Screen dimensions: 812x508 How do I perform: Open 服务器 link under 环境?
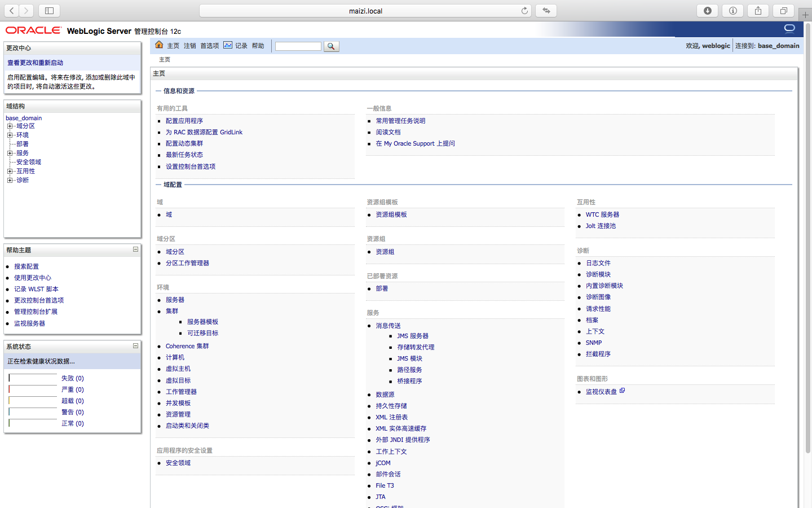(x=175, y=300)
